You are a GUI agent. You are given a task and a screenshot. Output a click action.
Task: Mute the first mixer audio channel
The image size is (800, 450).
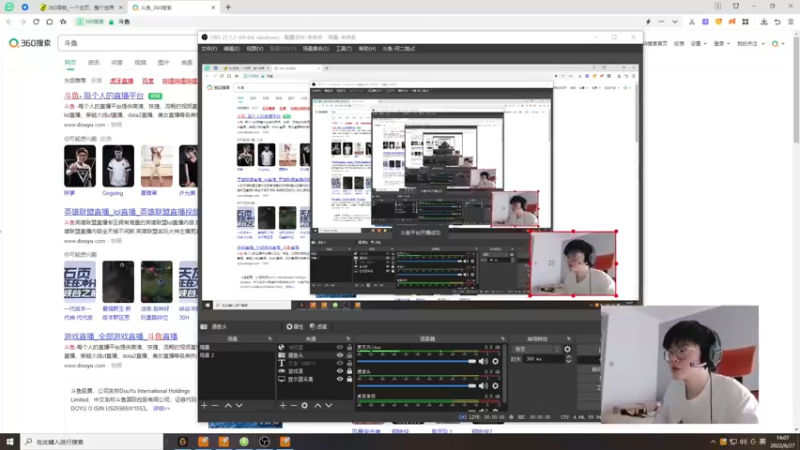pos(483,361)
